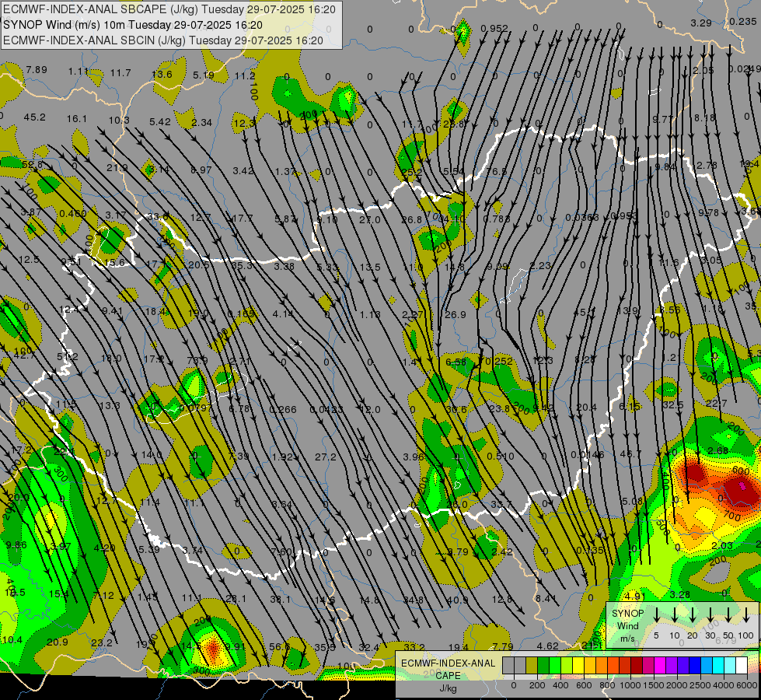Select the white swatch ending the CAPE scale
Image resolution: width=761 pixels, height=700 pixels.
click(x=741, y=666)
